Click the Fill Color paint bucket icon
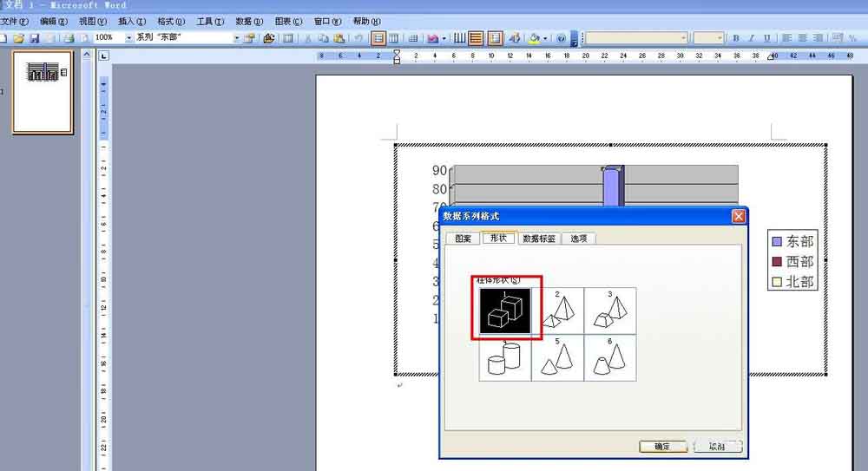The width and height of the screenshot is (868, 471). point(534,38)
